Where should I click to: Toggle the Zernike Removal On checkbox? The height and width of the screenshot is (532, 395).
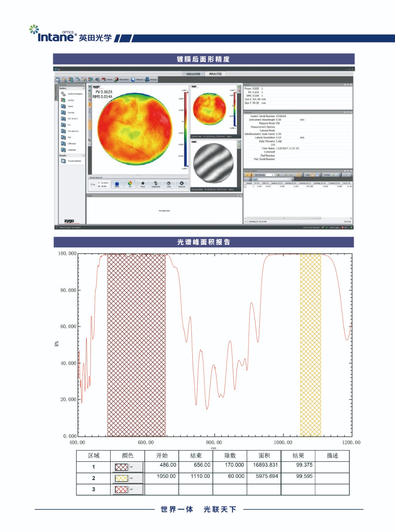tap(93, 185)
